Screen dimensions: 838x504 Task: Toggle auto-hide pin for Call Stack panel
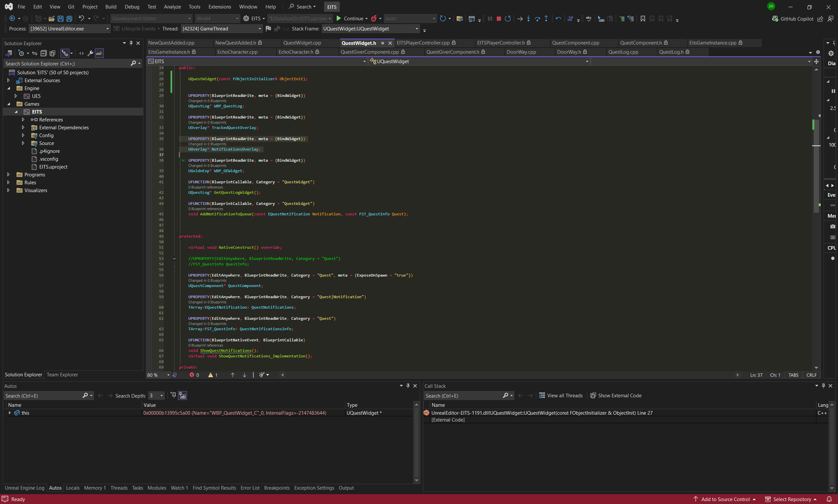(823, 386)
